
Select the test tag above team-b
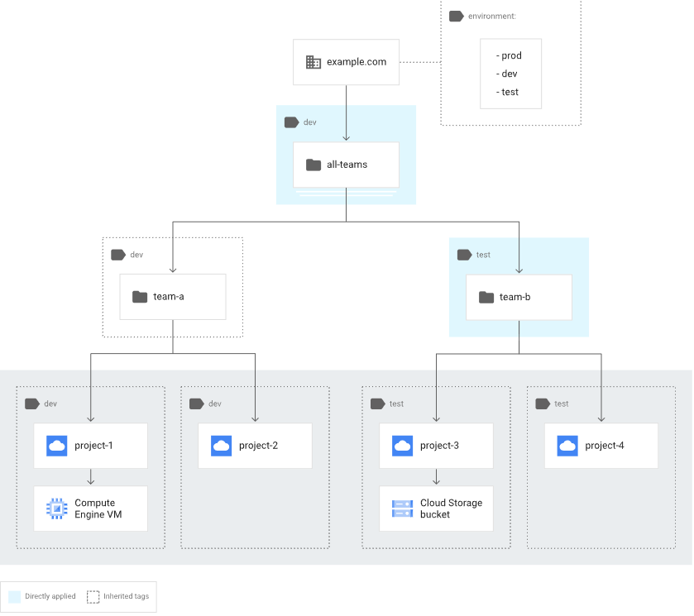click(x=465, y=254)
